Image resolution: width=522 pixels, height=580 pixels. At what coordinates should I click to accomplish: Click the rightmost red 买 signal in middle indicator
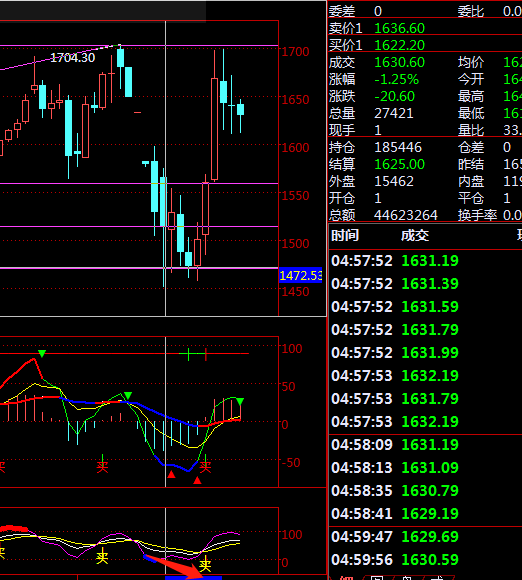point(205,467)
